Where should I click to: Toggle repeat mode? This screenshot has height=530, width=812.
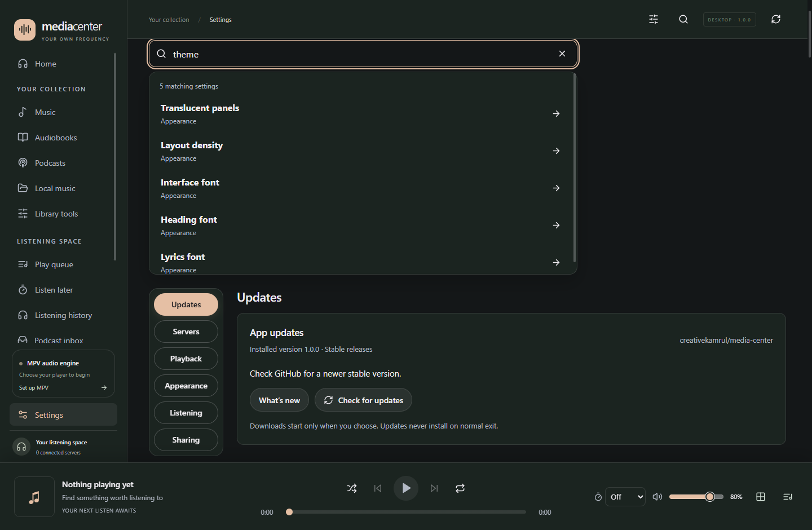[460, 488]
